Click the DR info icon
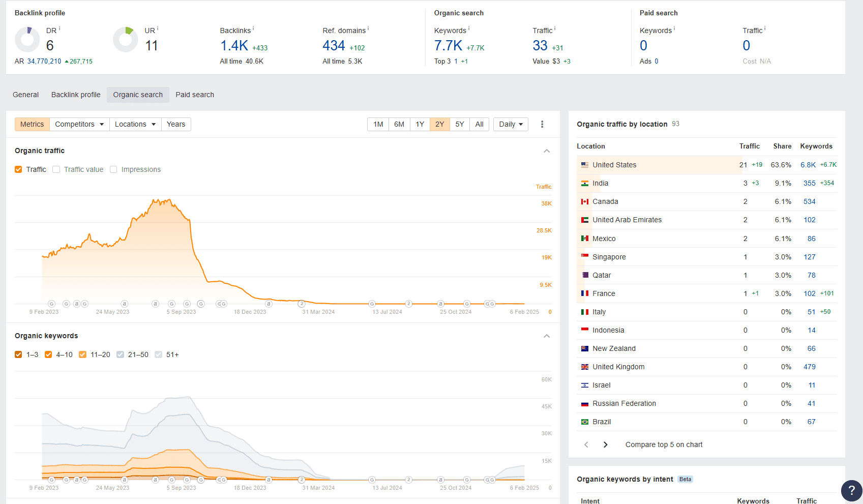The height and width of the screenshot is (504, 863). point(58,28)
